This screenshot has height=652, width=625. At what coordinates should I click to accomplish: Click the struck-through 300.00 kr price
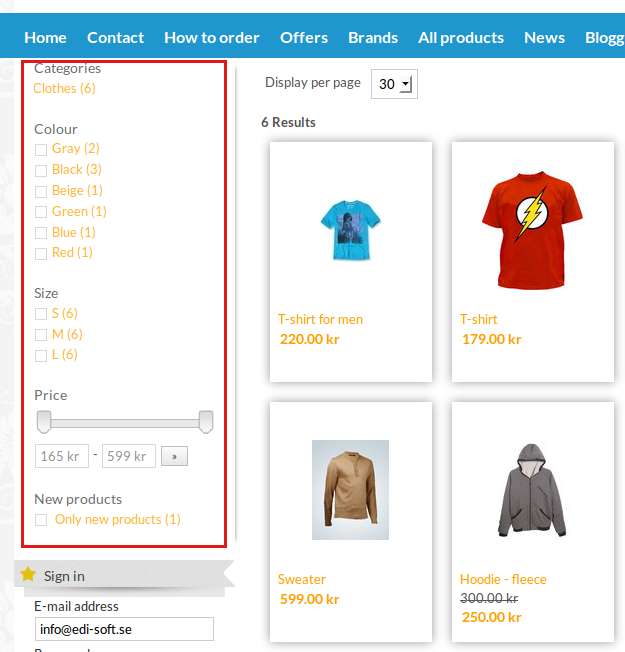pos(489,598)
